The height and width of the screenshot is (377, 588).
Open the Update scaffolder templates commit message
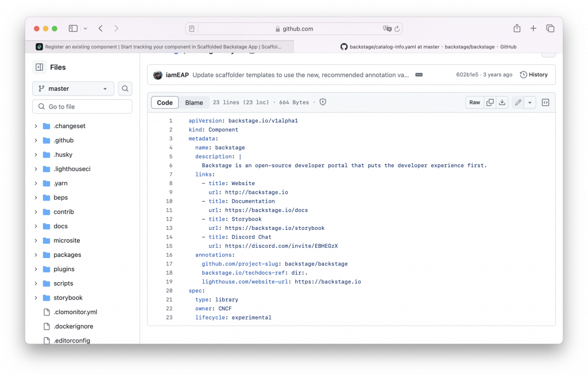click(x=300, y=75)
